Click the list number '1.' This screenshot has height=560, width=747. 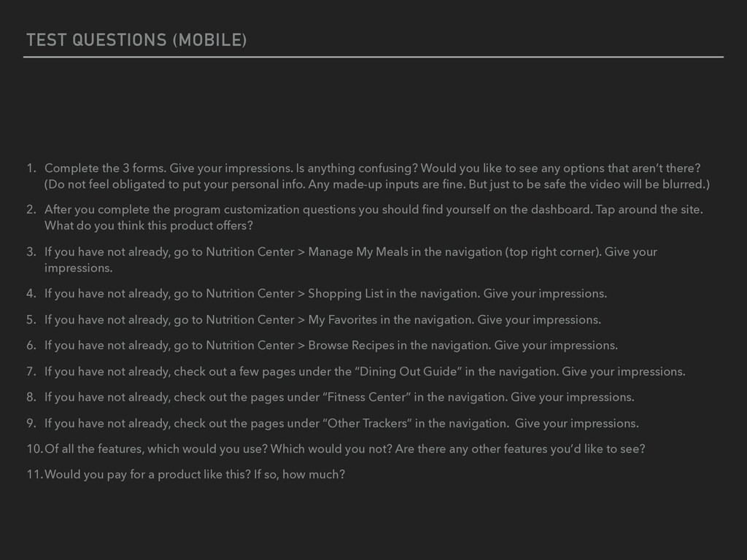pos(31,168)
